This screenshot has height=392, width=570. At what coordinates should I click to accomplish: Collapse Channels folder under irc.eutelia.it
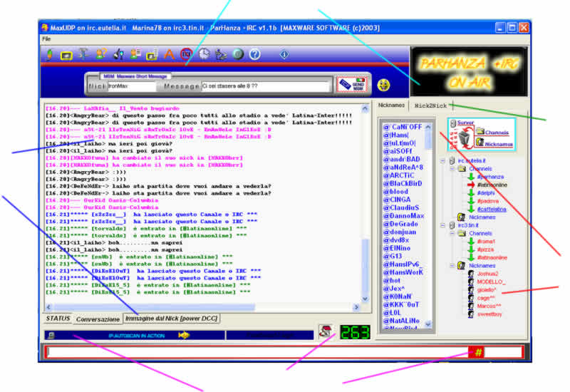point(452,169)
